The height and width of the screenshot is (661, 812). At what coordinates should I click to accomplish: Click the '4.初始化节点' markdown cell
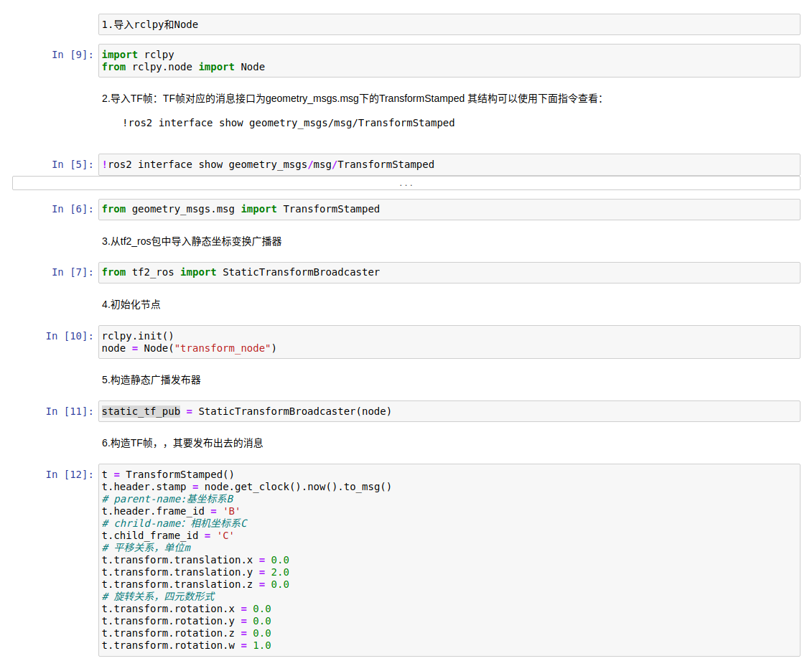131,304
